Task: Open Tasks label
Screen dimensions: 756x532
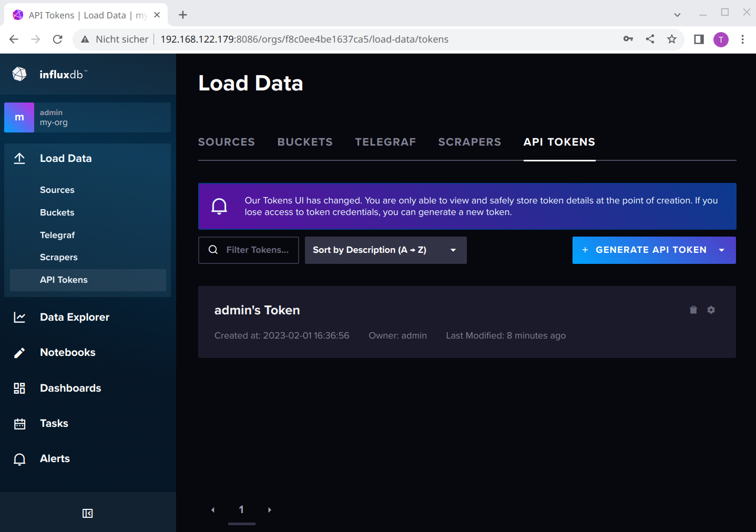Action: (54, 423)
